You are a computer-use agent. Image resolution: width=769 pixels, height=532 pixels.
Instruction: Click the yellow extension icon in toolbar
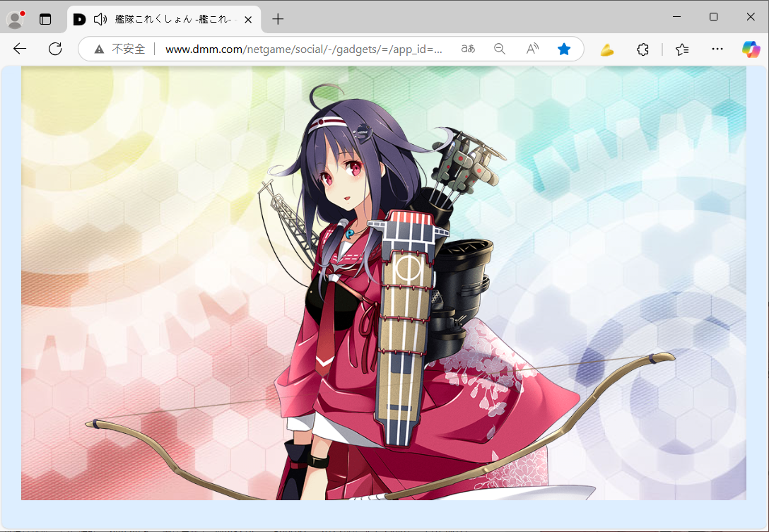pos(607,49)
